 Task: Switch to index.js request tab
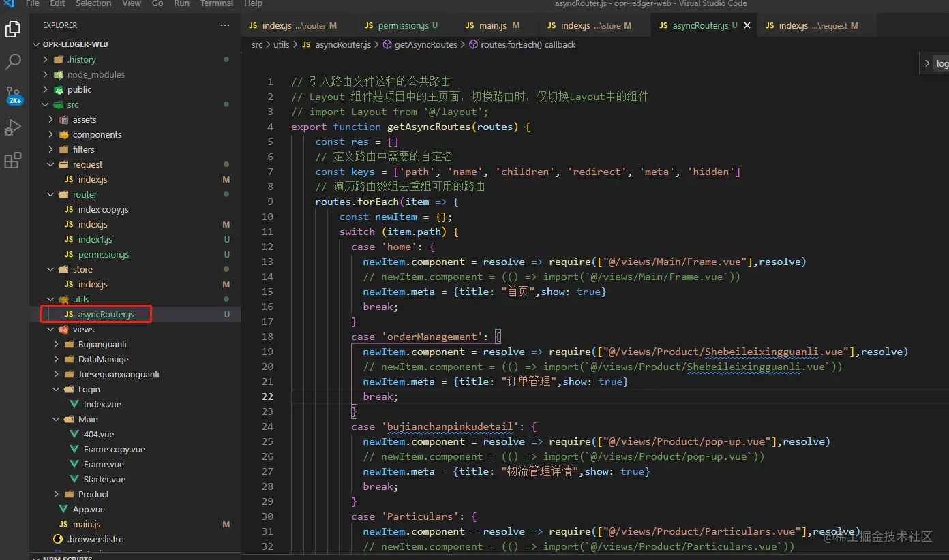pos(817,25)
